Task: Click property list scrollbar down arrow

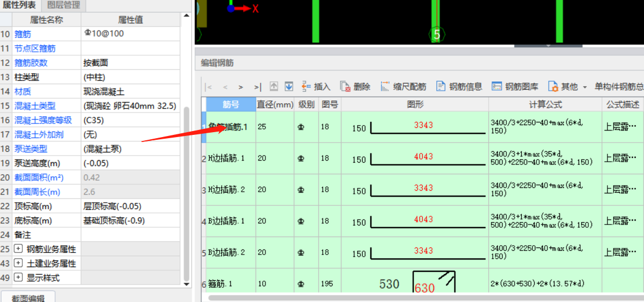Action: (x=186, y=283)
